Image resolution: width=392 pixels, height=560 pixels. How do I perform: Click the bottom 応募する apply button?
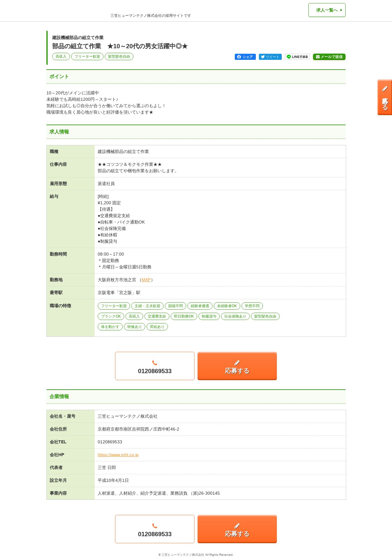pyautogui.click(x=237, y=529)
